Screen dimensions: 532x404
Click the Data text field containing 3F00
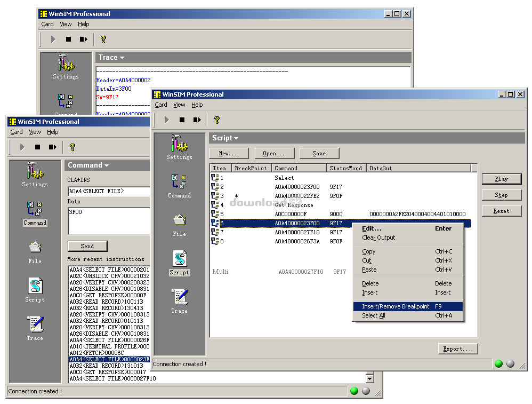(109, 221)
